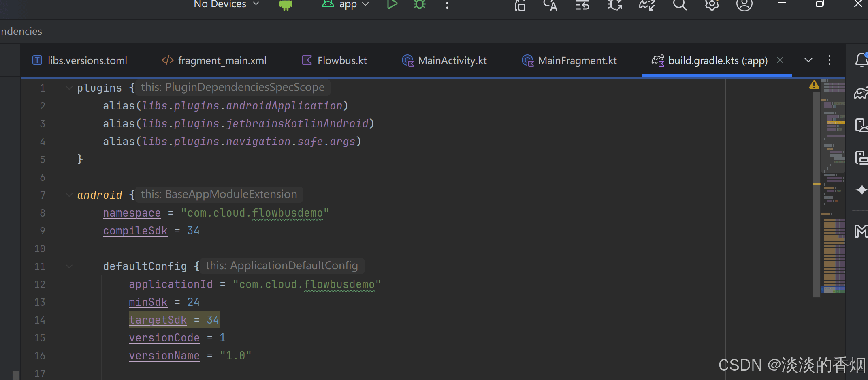Screen dimensions: 868x380
Task: Click libs.plugins.jetbrainsKotlinAndroid alias text
Action: click(255, 124)
